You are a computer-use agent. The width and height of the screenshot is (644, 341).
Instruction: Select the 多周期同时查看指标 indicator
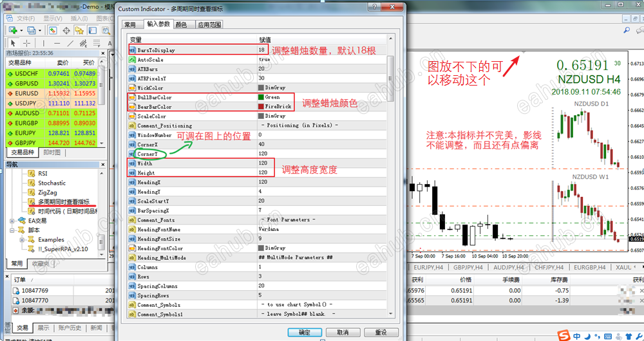point(64,202)
